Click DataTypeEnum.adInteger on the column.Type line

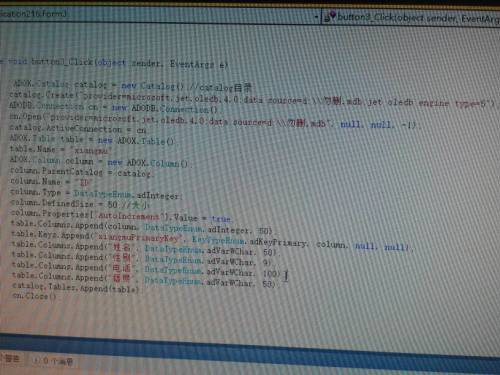coord(128,195)
